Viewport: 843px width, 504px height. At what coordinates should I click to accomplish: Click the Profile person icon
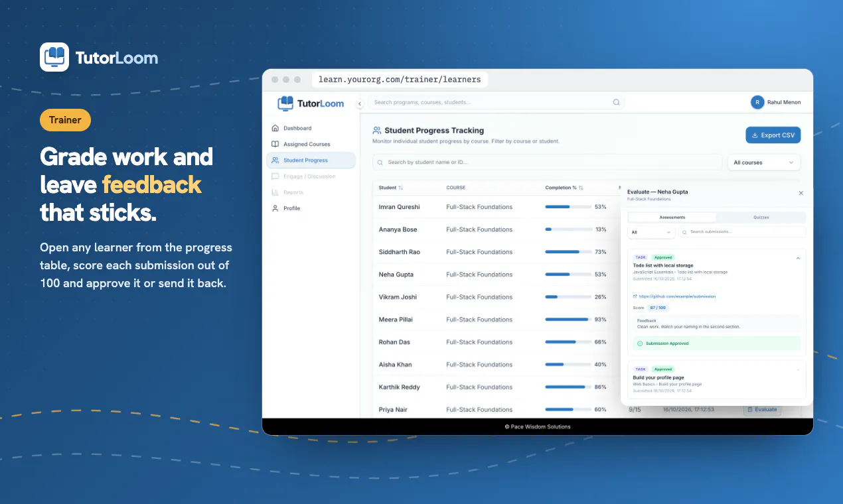pyautogui.click(x=275, y=208)
